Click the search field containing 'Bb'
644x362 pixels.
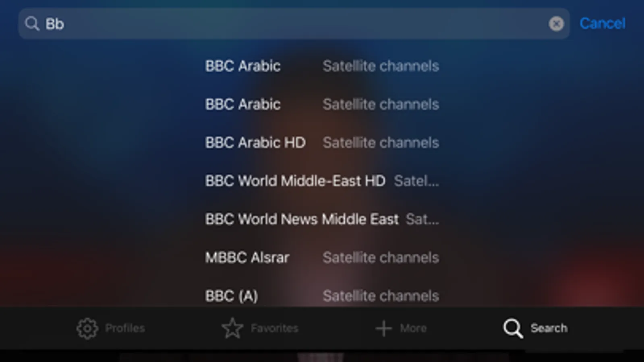click(294, 24)
